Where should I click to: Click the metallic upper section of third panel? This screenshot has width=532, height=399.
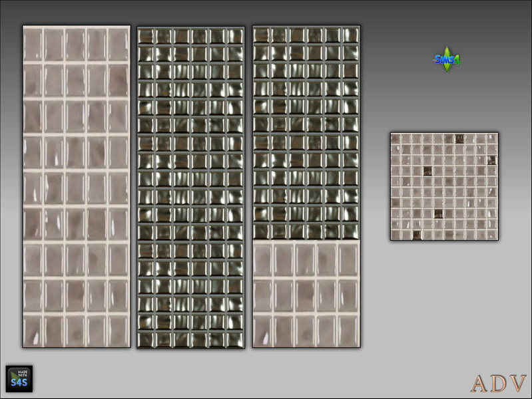click(x=306, y=133)
